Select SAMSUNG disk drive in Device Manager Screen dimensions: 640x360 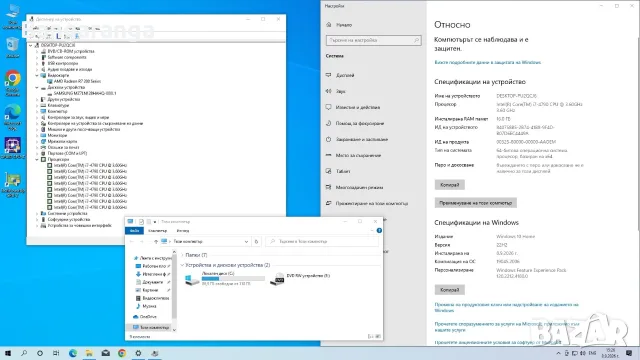tap(85, 93)
